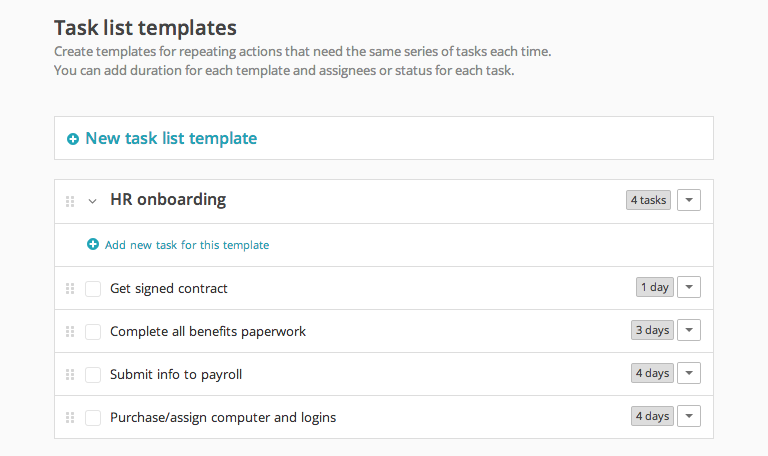Click the 4 tasks badge
This screenshot has height=456, width=768.
(648, 200)
